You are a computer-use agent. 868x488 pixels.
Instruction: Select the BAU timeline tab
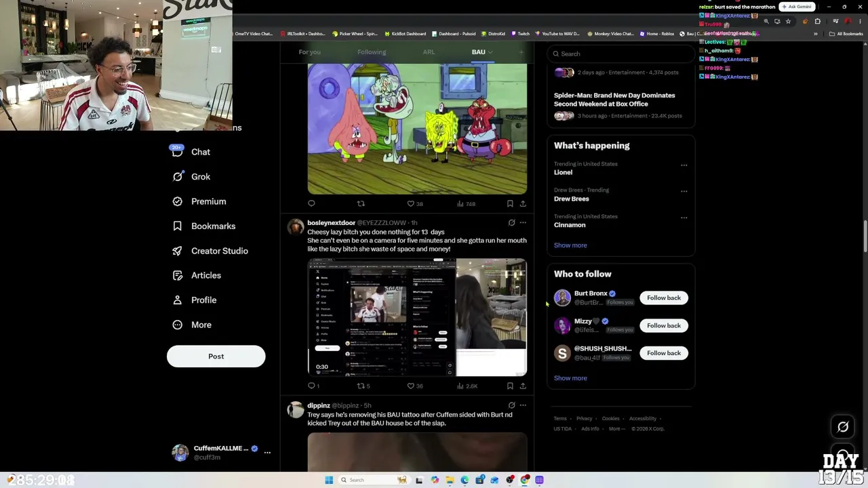point(478,52)
